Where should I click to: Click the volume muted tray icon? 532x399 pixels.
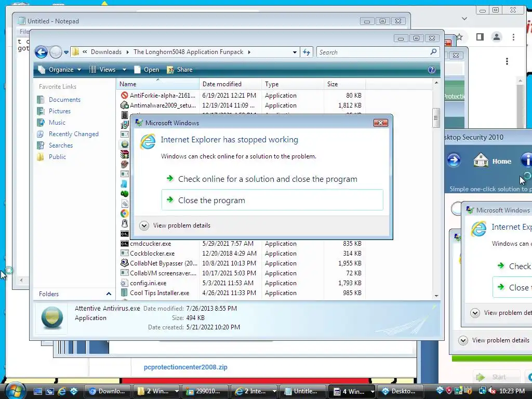[491, 391]
